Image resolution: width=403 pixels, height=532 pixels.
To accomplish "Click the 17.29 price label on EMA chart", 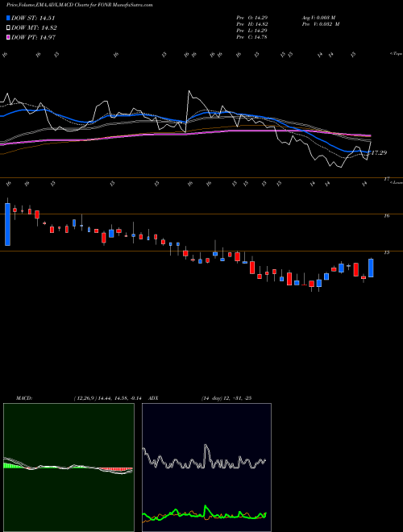I will click(379, 153).
